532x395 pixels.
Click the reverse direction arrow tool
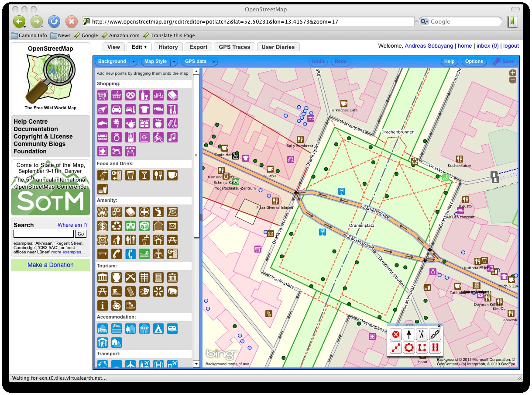[x=409, y=335]
